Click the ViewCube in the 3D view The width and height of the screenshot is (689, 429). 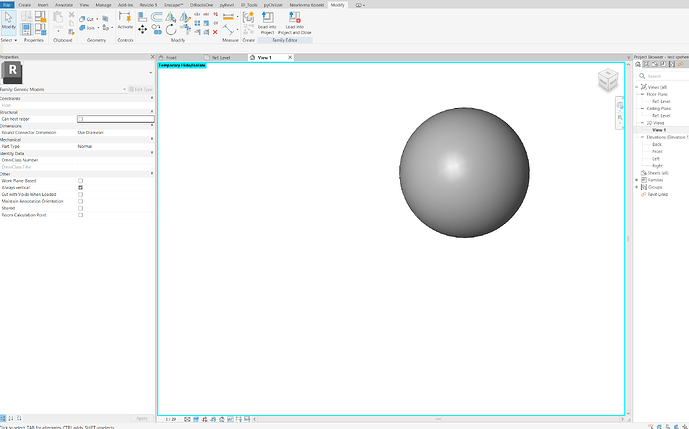pyautogui.click(x=608, y=80)
